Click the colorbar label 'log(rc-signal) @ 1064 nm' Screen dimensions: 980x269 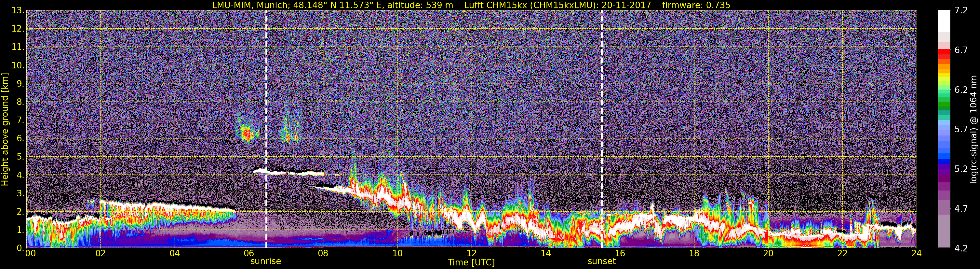pos(973,130)
